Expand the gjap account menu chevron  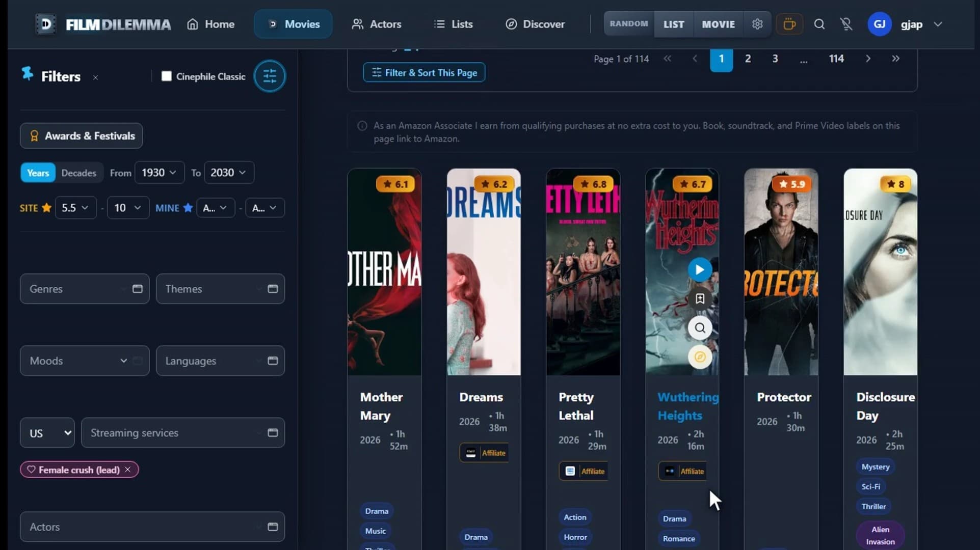coord(938,24)
